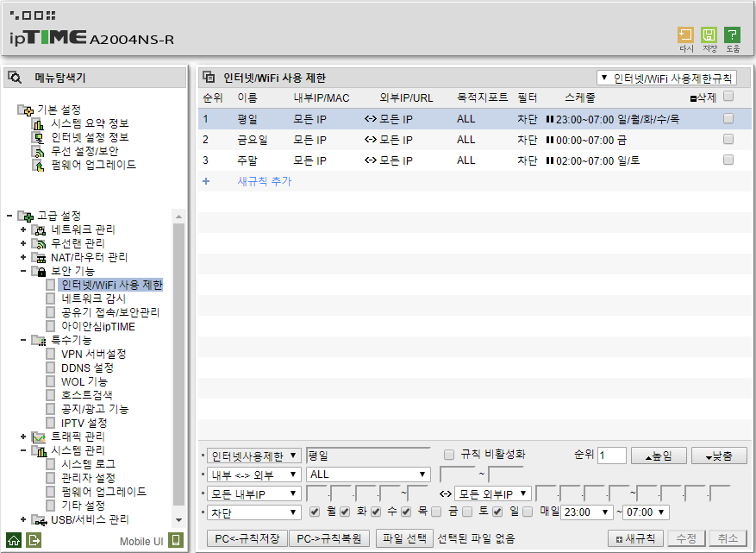Screen dimensions: 756x553
Task: Click the 고급 설정 folder icon
Action: (x=26, y=217)
